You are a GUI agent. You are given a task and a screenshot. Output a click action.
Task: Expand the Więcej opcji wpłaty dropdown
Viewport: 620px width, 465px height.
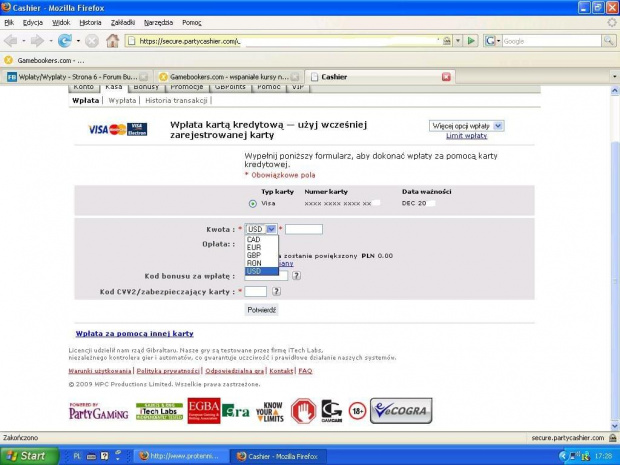467,126
